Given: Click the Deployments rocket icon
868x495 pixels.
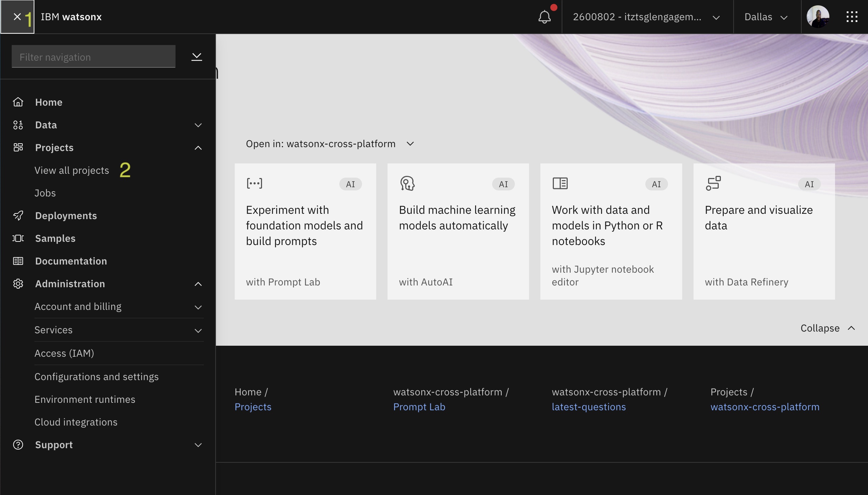Looking at the screenshot, I should point(18,216).
